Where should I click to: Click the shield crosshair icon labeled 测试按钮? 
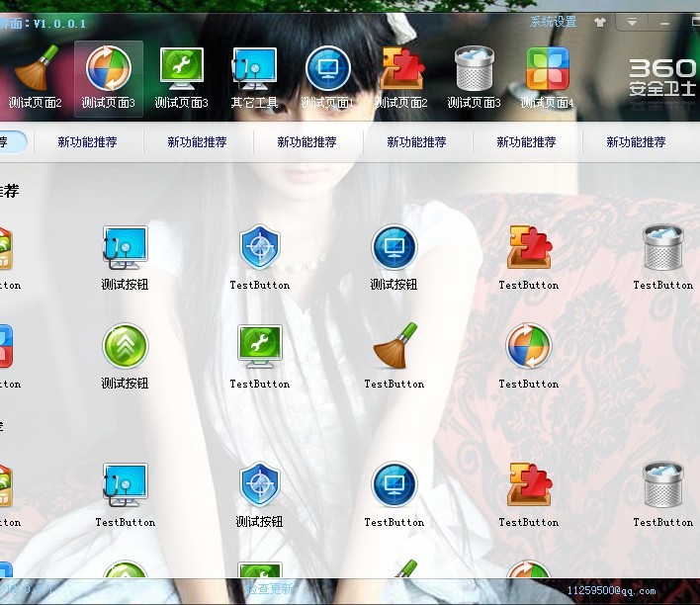pyautogui.click(x=259, y=495)
